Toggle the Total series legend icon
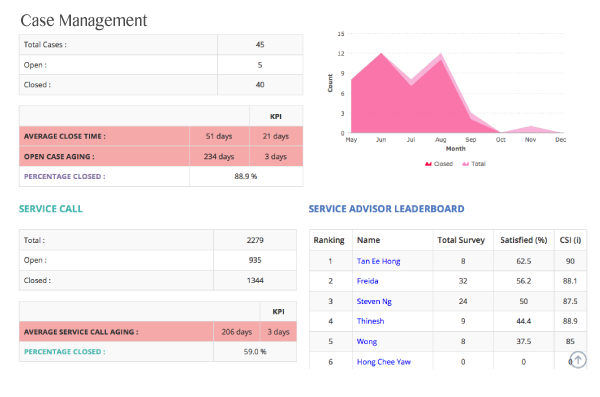The image size is (600, 397). pyautogui.click(x=465, y=164)
